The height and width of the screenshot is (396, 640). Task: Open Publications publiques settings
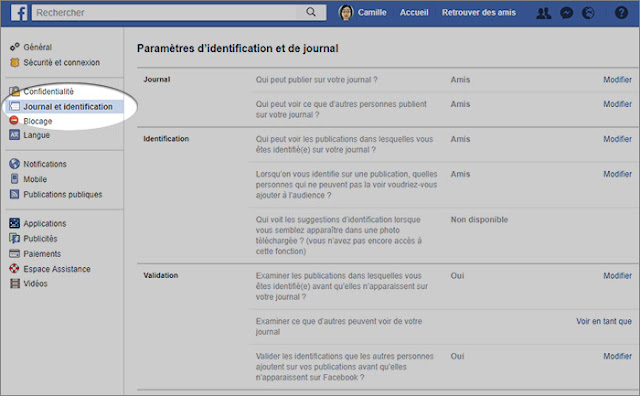click(x=63, y=194)
